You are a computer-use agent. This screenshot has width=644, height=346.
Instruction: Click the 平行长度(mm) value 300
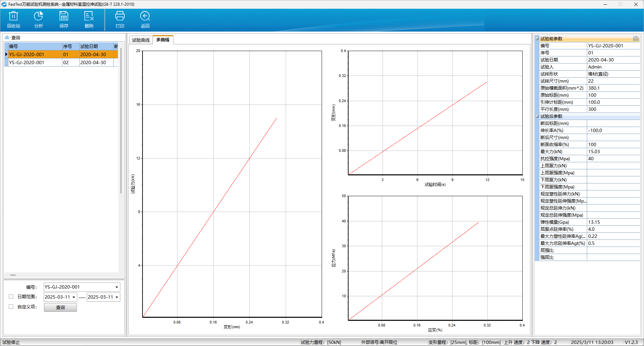(x=613, y=109)
